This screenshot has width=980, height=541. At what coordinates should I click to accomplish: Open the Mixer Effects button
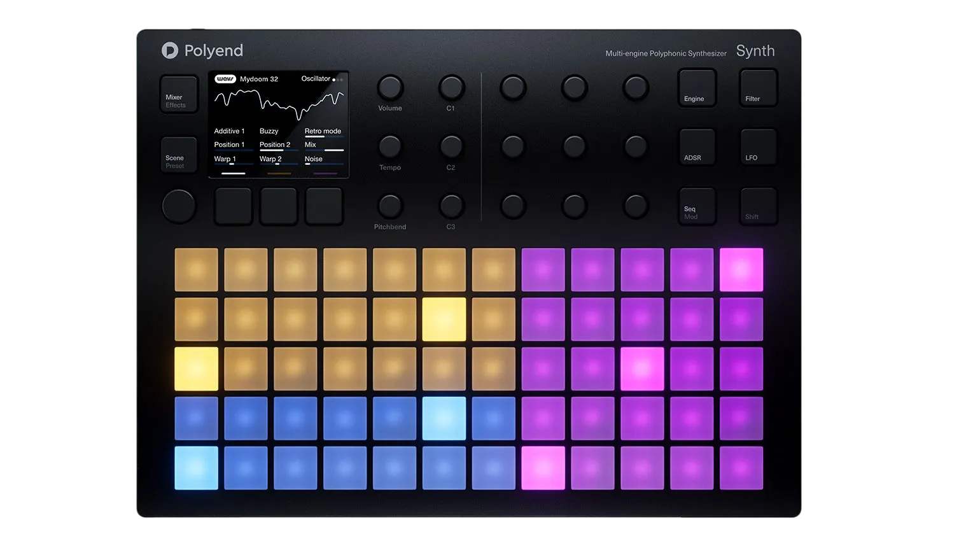[179, 94]
